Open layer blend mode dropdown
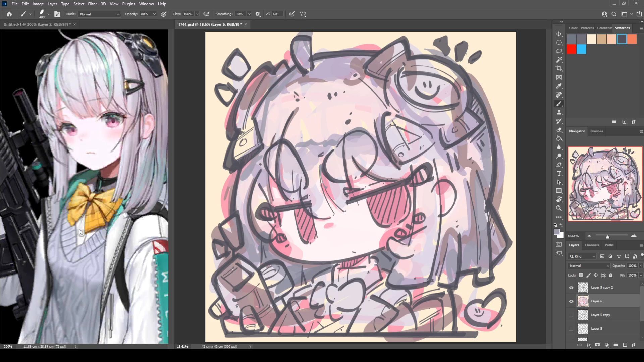The image size is (644, 362). click(589, 266)
